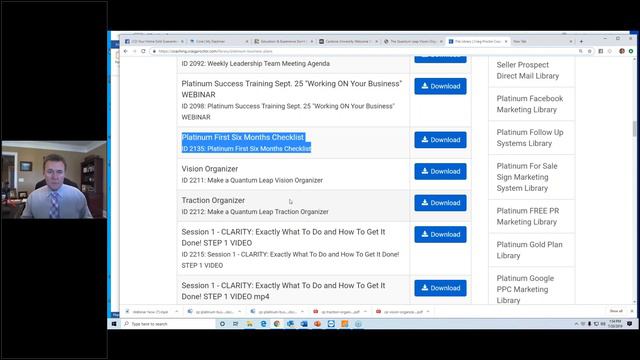Open Task View on taskbar
This screenshot has height=360, width=640.
click(x=236, y=324)
